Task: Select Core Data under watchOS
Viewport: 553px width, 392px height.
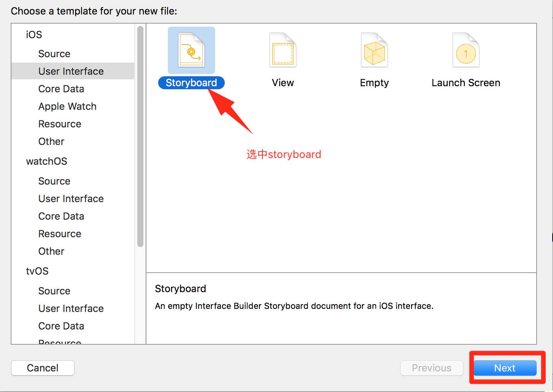Action: click(61, 216)
